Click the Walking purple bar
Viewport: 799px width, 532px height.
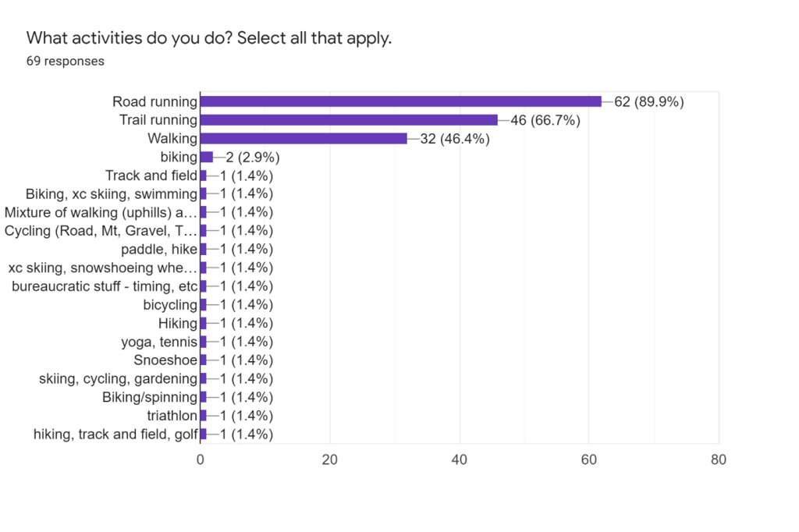click(304, 139)
